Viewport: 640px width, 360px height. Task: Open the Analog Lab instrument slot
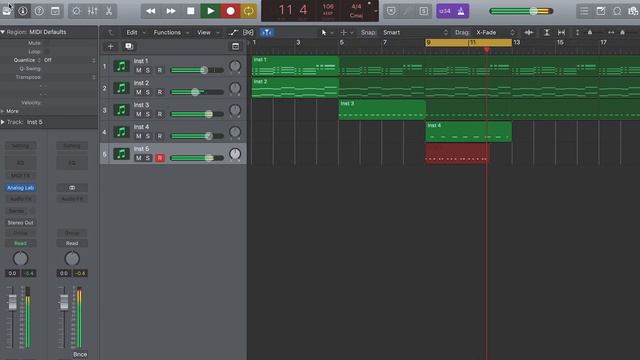coord(20,188)
